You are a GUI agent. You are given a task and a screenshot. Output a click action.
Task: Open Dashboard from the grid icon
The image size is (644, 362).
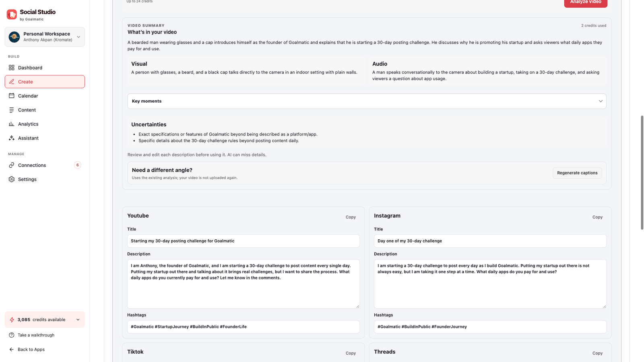coord(11,68)
